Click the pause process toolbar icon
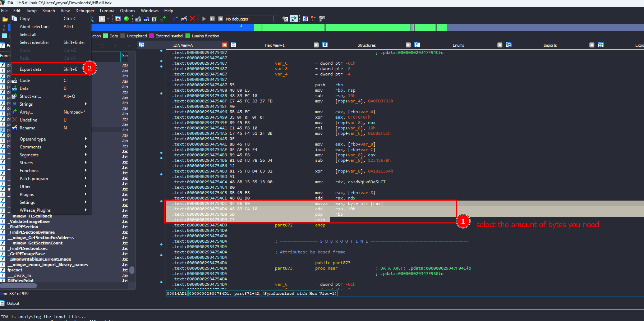The height and width of the screenshot is (321, 644). [x=212, y=19]
